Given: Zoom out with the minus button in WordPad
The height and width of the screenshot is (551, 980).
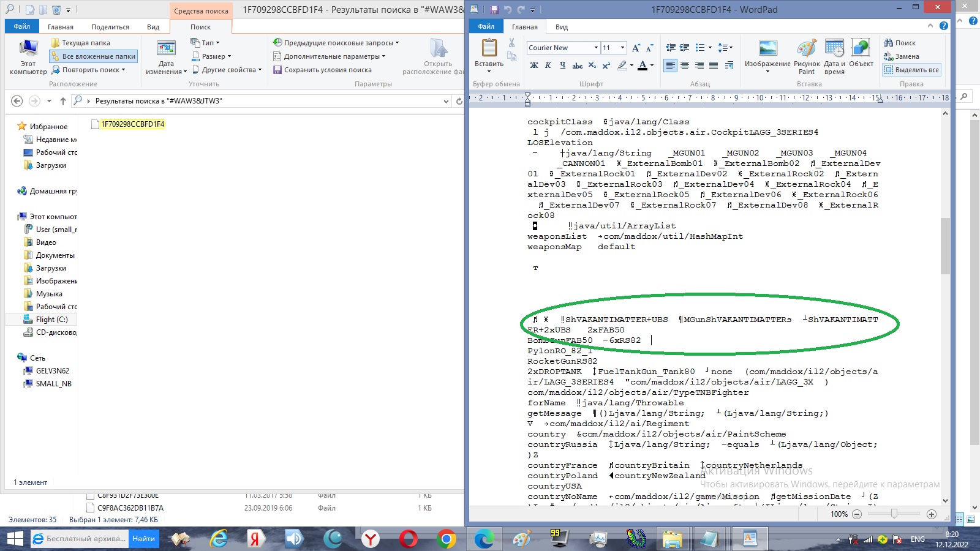Looking at the screenshot, I should [x=857, y=514].
